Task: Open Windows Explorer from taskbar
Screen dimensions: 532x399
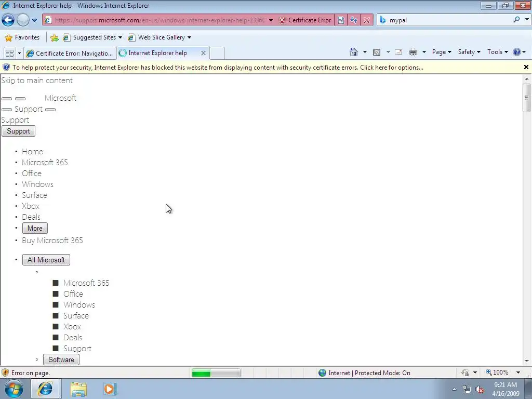Action: click(x=78, y=389)
